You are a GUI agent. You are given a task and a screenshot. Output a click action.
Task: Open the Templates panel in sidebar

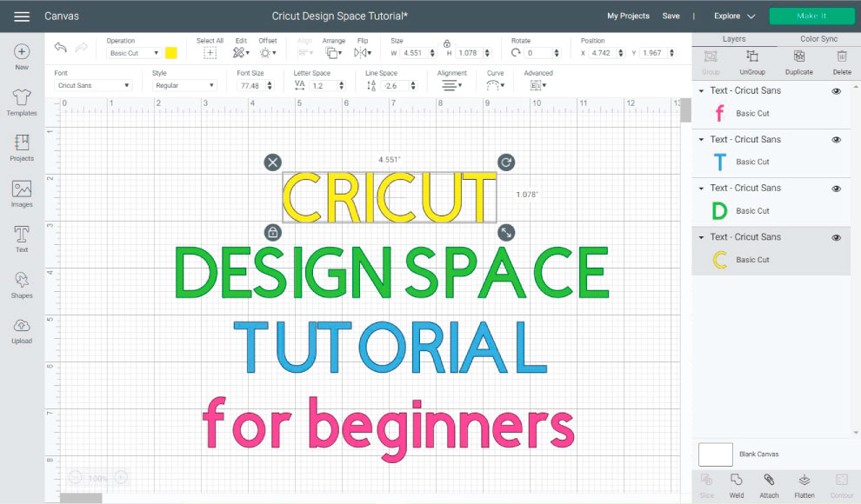click(x=22, y=101)
